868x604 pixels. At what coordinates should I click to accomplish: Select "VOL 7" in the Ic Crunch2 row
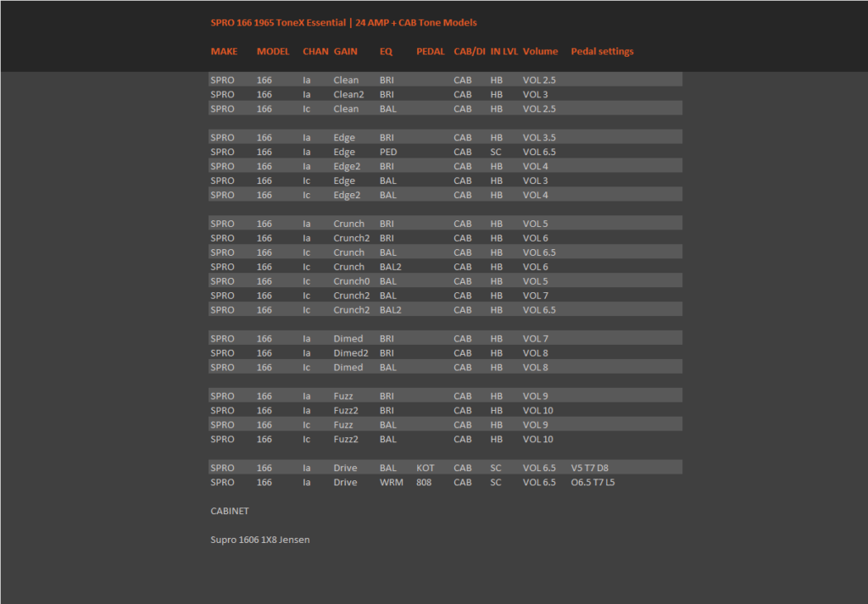coord(536,296)
